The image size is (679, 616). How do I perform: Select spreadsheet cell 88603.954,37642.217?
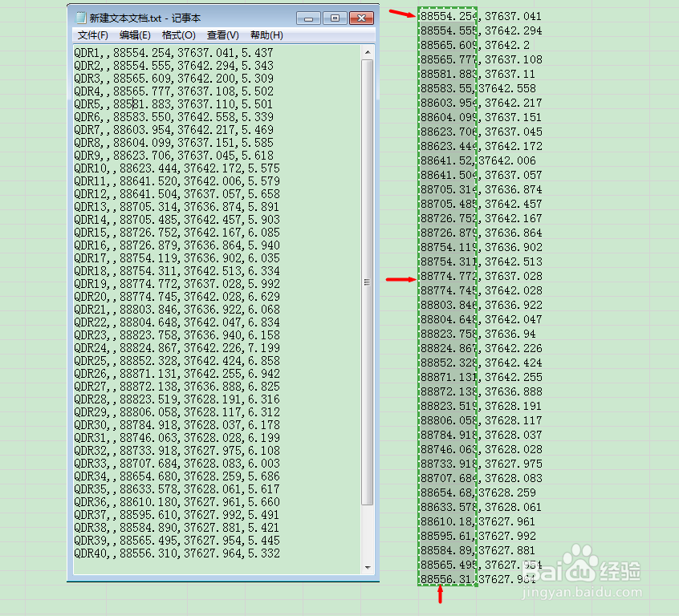[448, 103]
